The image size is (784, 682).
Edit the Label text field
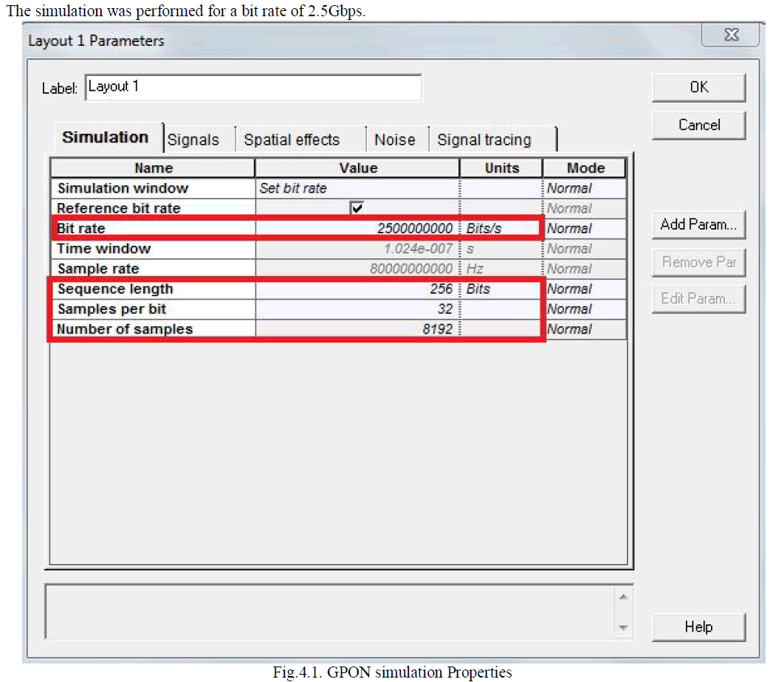pos(253,87)
